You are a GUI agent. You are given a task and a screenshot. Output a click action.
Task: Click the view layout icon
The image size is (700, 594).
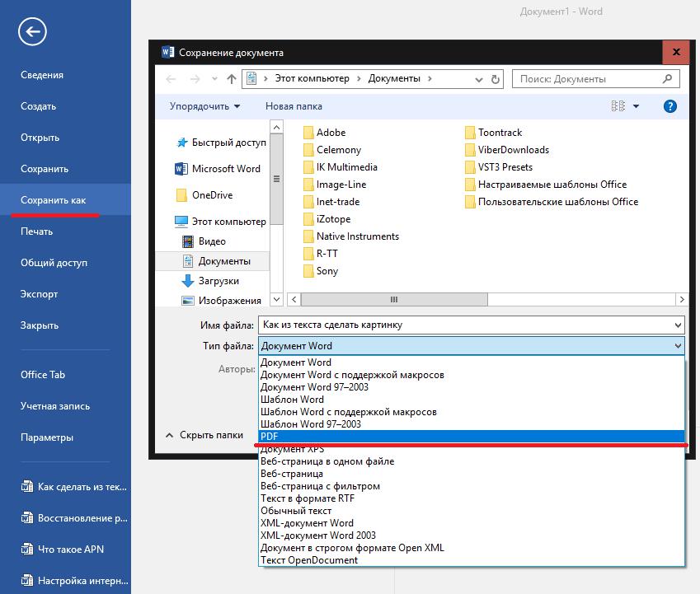pyautogui.click(x=618, y=106)
